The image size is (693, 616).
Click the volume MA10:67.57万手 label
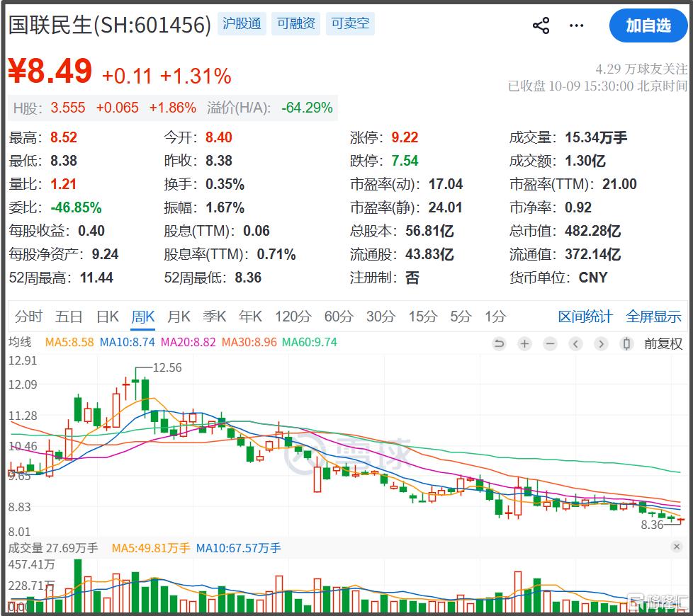point(238,548)
